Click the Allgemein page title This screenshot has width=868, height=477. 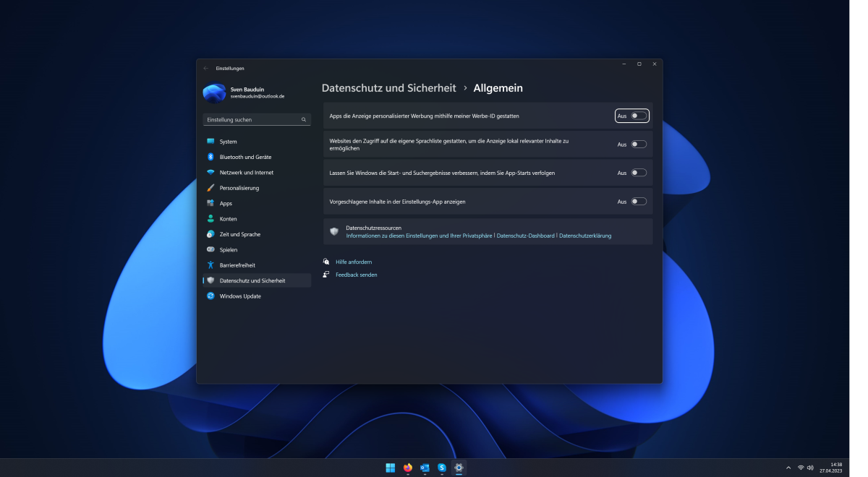[498, 88]
